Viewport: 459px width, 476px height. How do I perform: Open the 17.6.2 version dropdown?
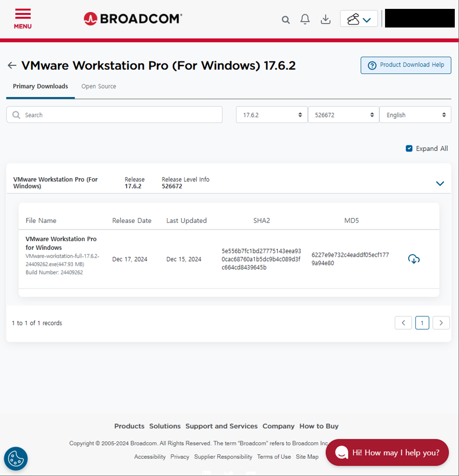272,115
